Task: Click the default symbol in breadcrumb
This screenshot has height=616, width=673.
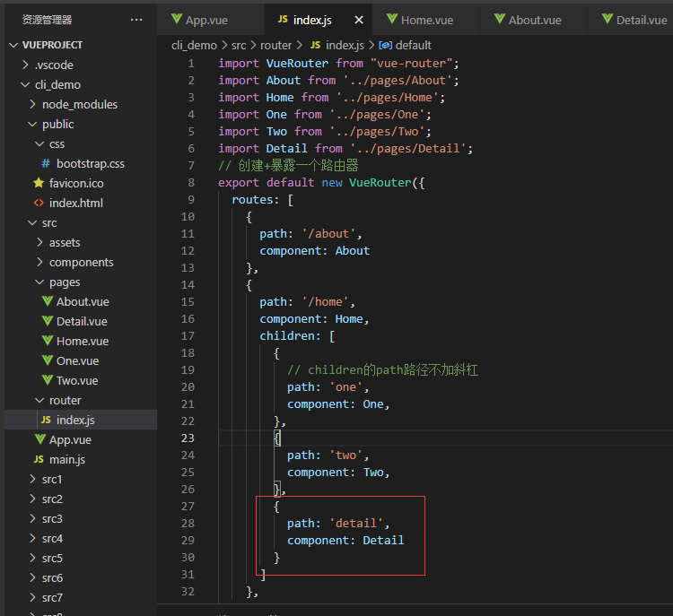Action: pos(413,45)
